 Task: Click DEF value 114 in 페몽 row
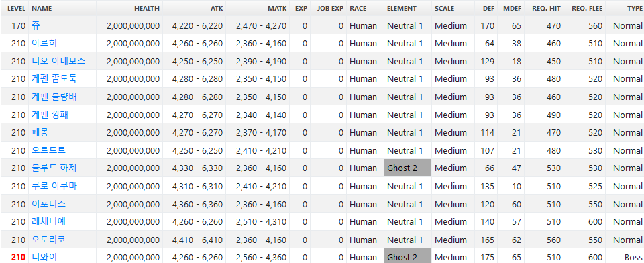[x=488, y=132]
